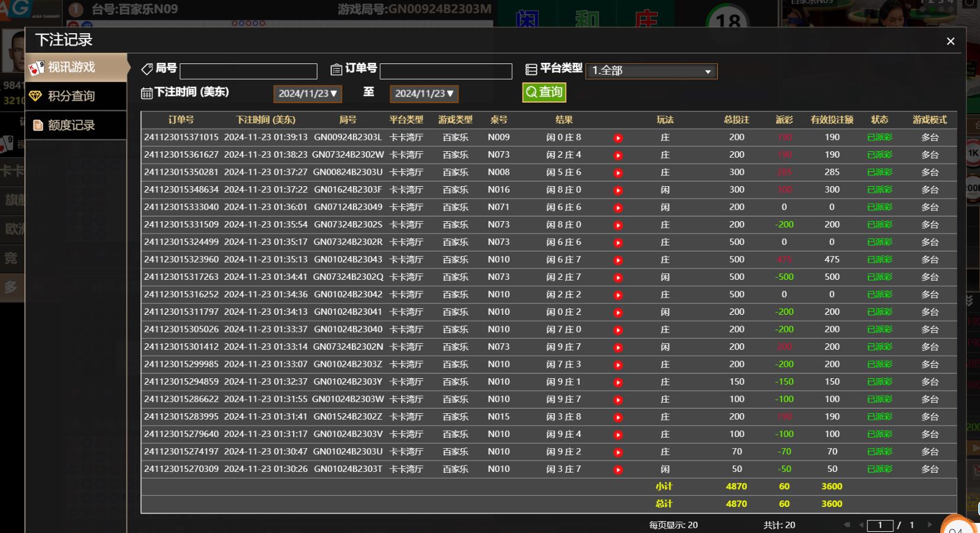Viewport: 980px width, 533px height.
Task: Play replay for order 241123015371015
Action: coord(618,138)
